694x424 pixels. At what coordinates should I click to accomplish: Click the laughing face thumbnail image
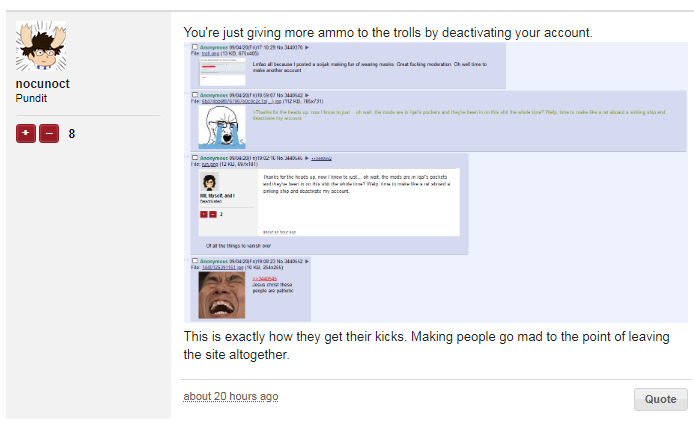(x=222, y=295)
